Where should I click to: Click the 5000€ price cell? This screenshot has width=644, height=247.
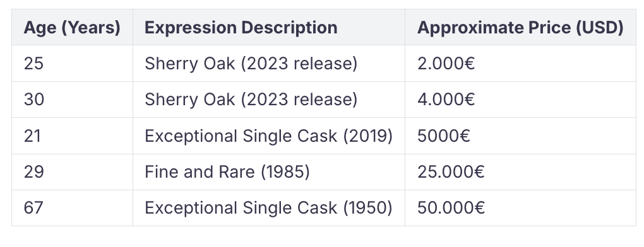click(x=520, y=135)
